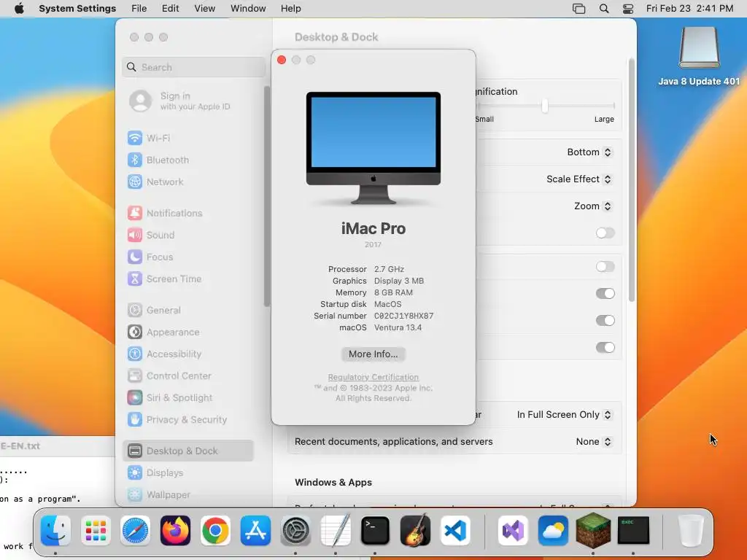Click the macOS Ventura 13.4 text
This screenshot has height=560, width=747.
click(x=398, y=327)
